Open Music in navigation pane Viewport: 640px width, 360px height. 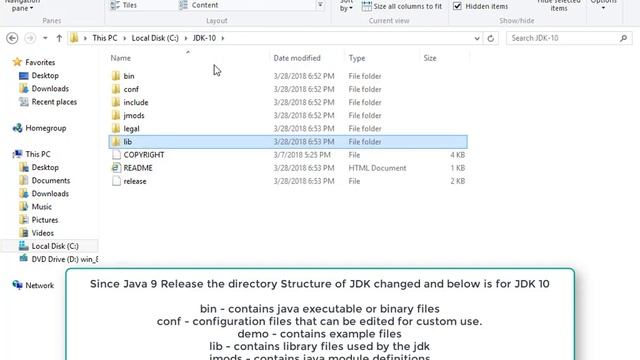pyautogui.click(x=42, y=207)
